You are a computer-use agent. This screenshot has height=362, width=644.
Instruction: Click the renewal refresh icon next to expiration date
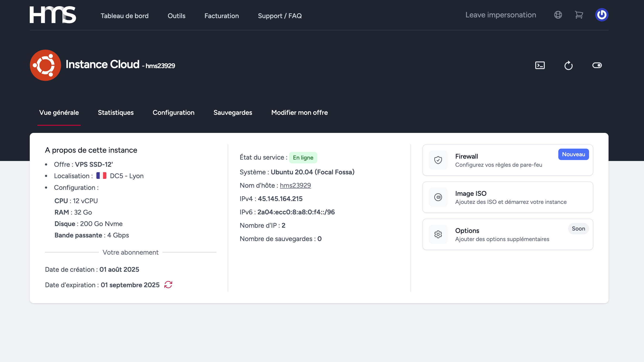tap(168, 285)
